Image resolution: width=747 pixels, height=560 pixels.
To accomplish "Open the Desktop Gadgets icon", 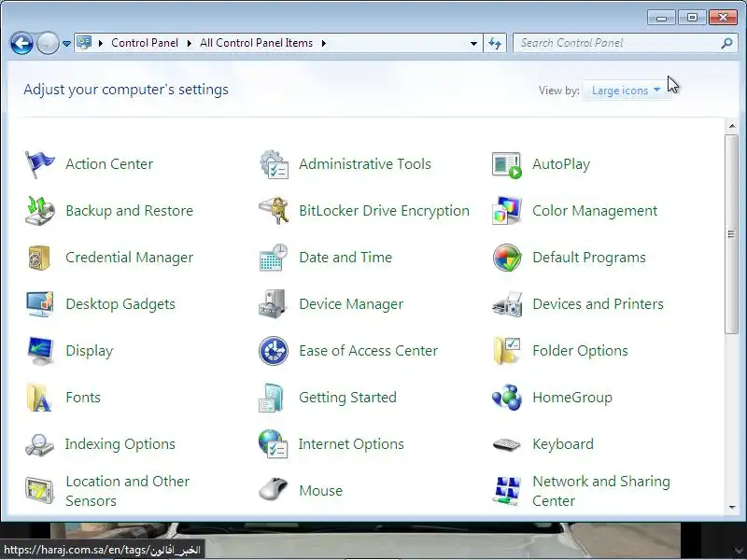I will point(39,304).
